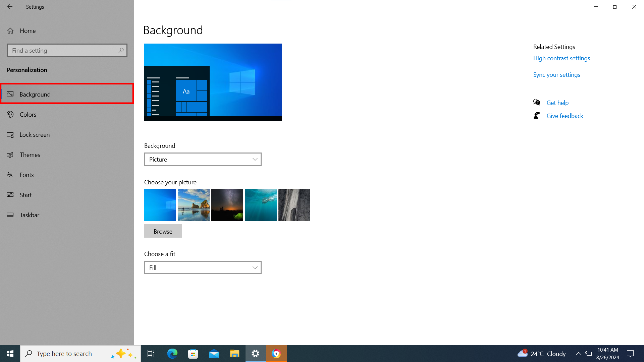Open the Home settings page
The image size is (644, 362).
tap(28, 31)
